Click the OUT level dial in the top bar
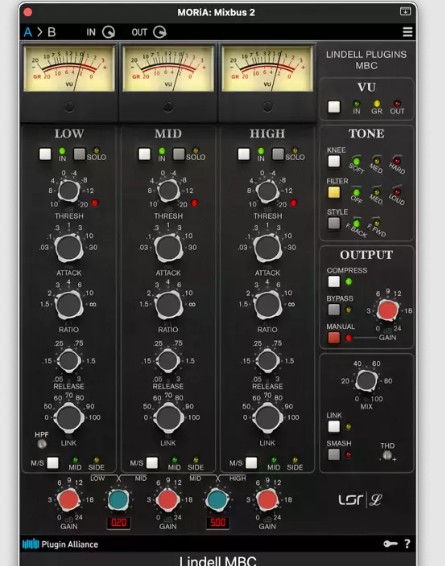The width and height of the screenshot is (445, 566). coord(160,32)
